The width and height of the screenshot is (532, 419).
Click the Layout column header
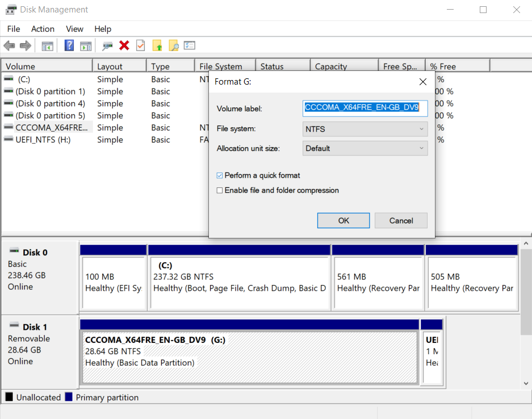[x=110, y=66]
